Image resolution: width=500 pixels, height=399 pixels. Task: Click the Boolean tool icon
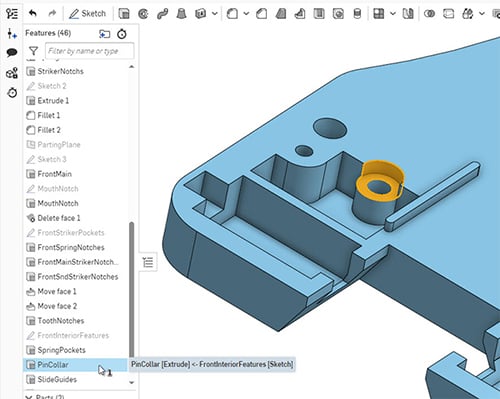click(x=429, y=14)
